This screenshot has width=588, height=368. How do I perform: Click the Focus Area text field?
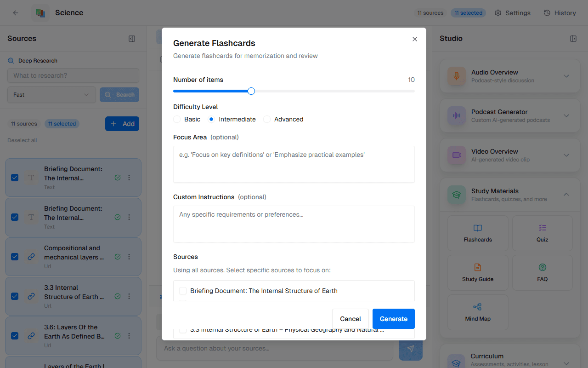pyautogui.click(x=294, y=164)
